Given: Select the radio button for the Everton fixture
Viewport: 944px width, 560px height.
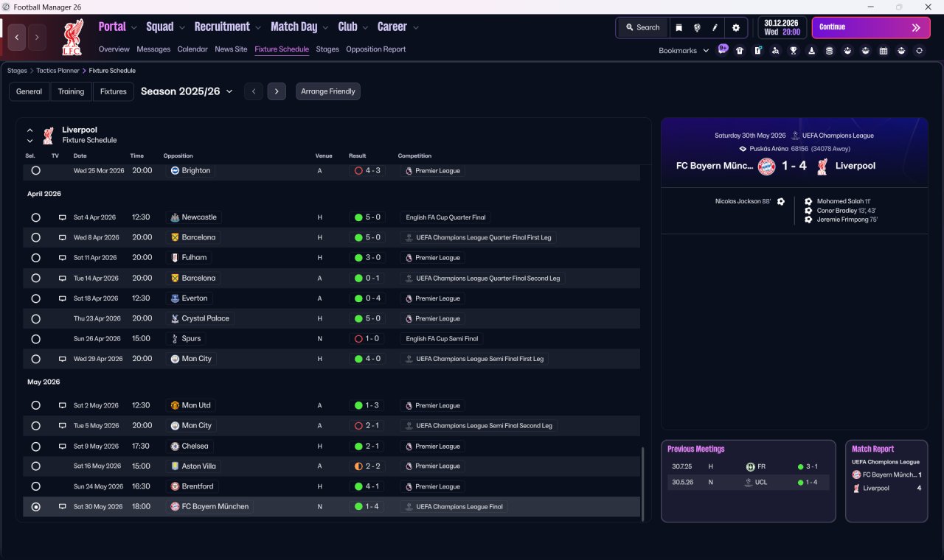Looking at the screenshot, I should pyautogui.click(x=35, y=298).
